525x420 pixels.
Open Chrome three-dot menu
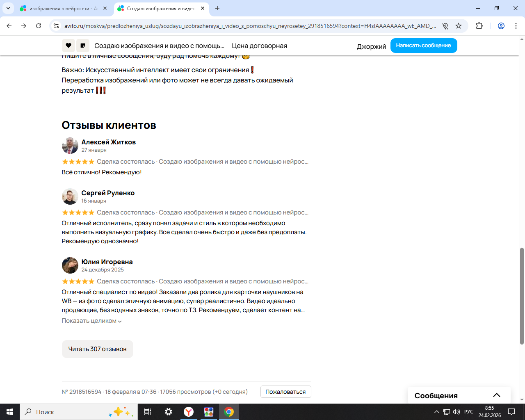click(x=516, y=26)
